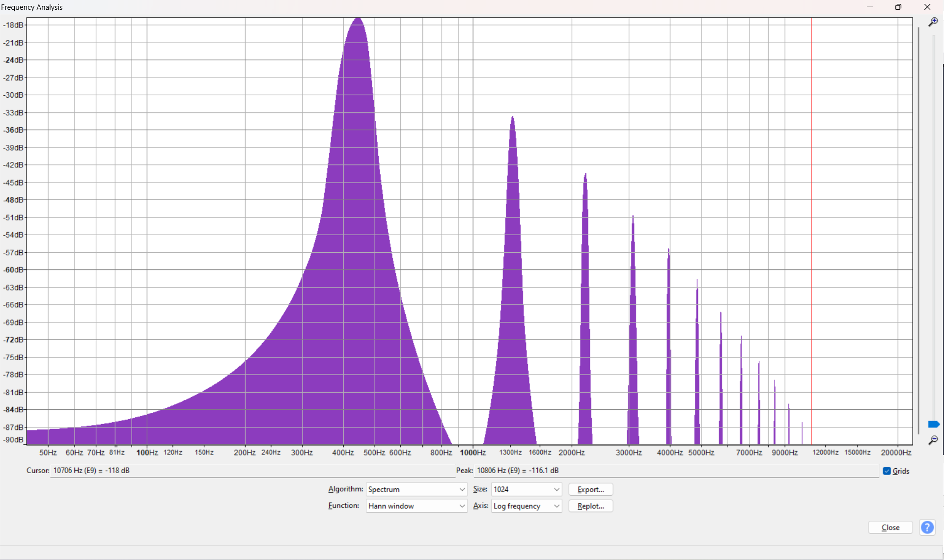Click the Replot button
The image size is (944, 560).
(590, 506)
